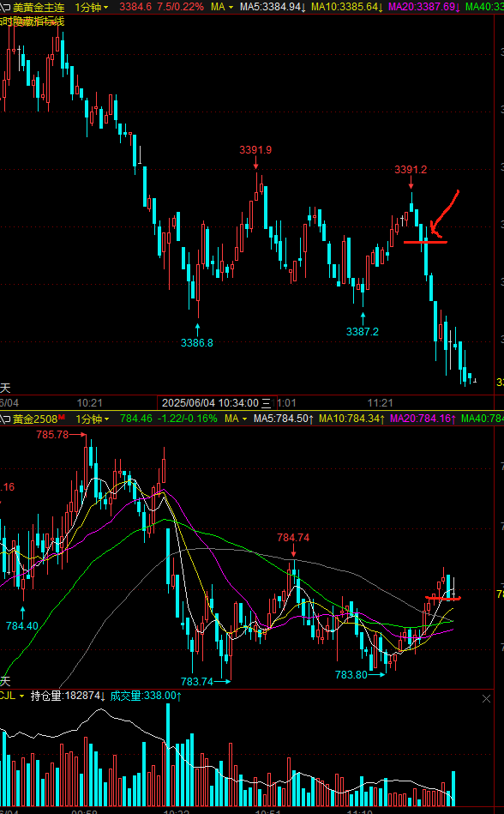Click the magenta MA20:3387.69 label
The width and height of the screenshot is (504, 814).
coord(424,7)
